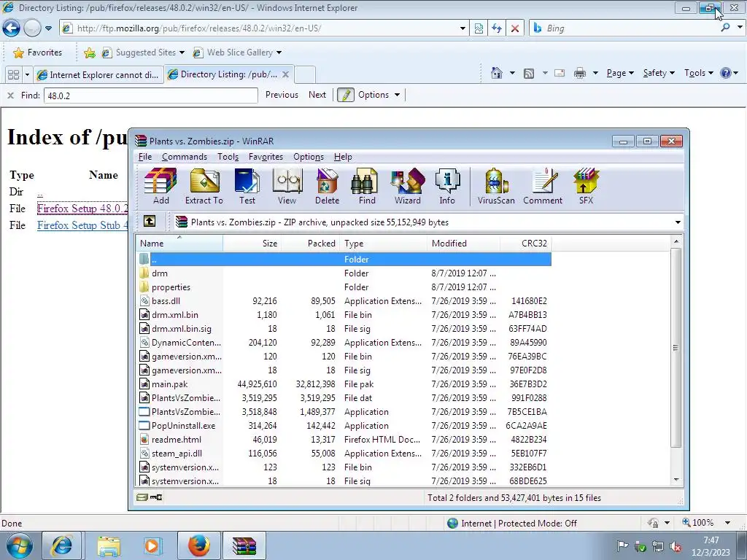Click the drive icon in WinRAR status bar
The height and width of the screenshot is (560, 747).
(142, 497)
